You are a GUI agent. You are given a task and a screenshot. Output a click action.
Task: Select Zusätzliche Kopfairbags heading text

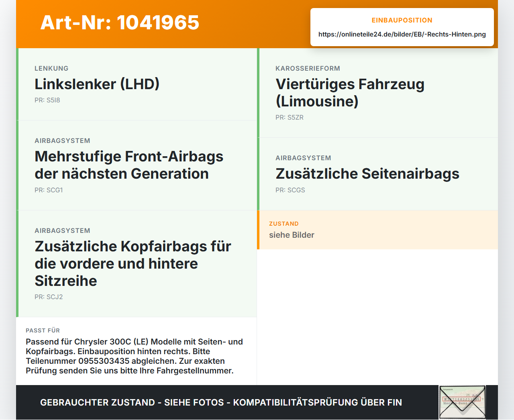click(x=133, y=264)
